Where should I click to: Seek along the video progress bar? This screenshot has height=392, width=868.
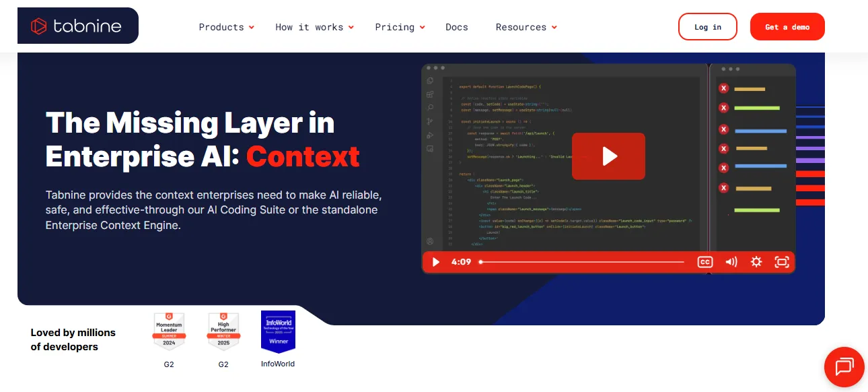click(582, 262)
